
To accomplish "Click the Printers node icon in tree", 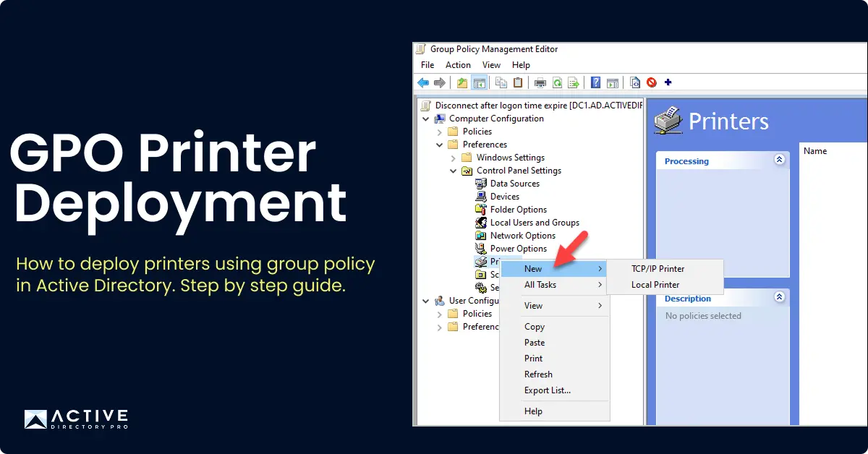I will tap(481, 262).
